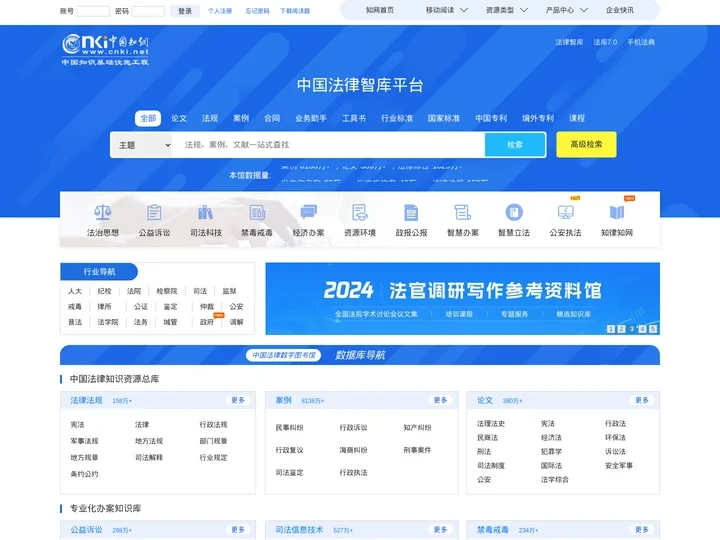720x540 pixels.
Task: Click the CNKI 中国知网 logo
Action: point(105,50)
